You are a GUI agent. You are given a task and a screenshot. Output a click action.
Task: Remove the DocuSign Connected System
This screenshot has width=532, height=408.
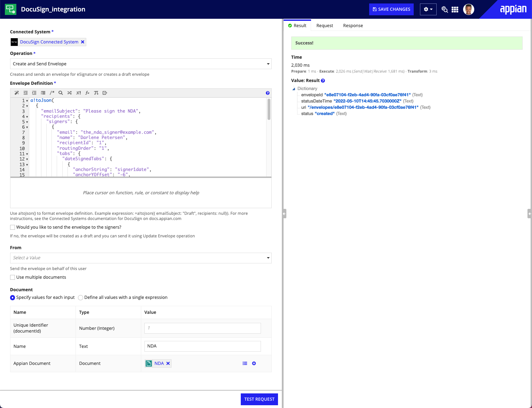[83, 42]
